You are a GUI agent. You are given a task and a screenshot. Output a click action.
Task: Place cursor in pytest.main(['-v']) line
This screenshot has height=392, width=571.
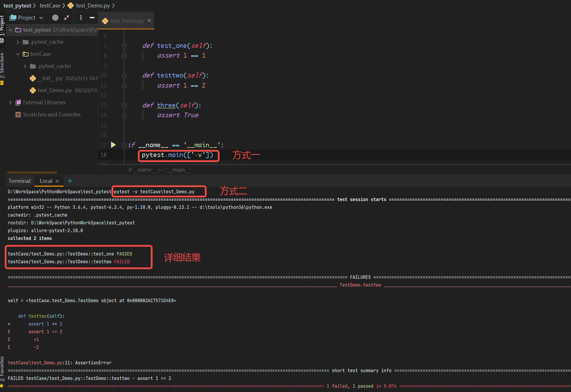tap(177, 155)
